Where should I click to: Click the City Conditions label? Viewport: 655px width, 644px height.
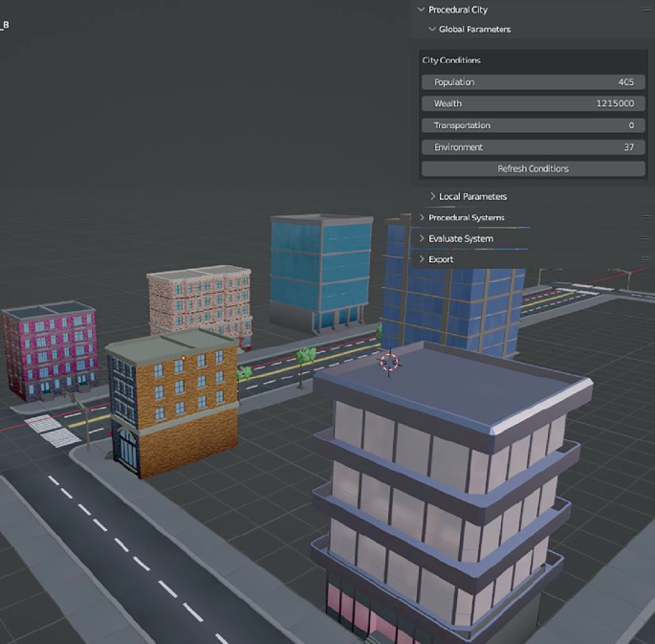coord(451,60)
